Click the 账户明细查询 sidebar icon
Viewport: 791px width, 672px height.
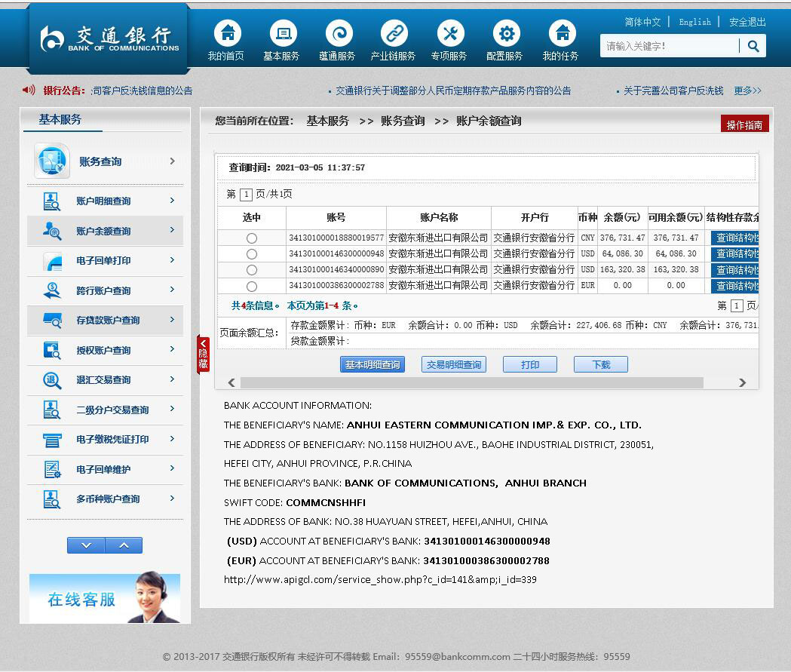(x=51, y=201)
